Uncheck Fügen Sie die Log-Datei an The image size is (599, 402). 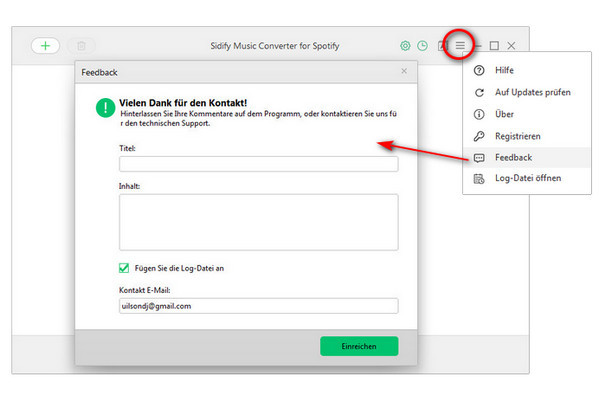[x=124, y=268]
